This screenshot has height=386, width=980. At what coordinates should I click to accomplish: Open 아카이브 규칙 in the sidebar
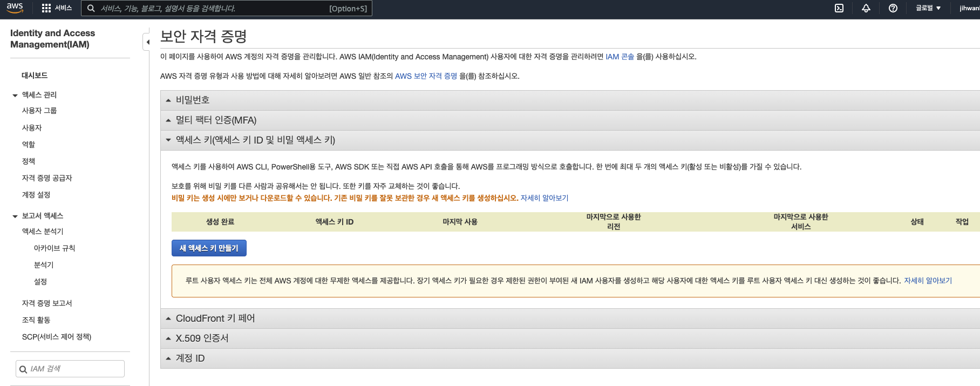(55, 248)
